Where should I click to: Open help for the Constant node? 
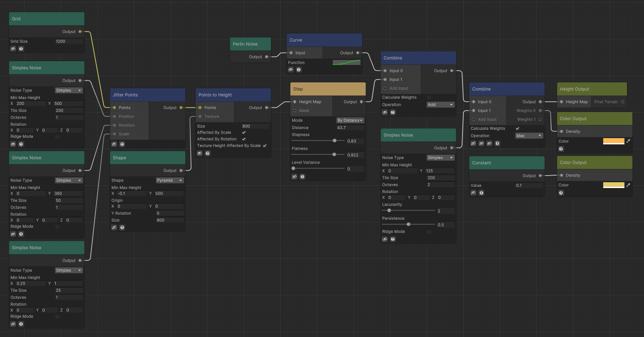click(x=481, y=193)
